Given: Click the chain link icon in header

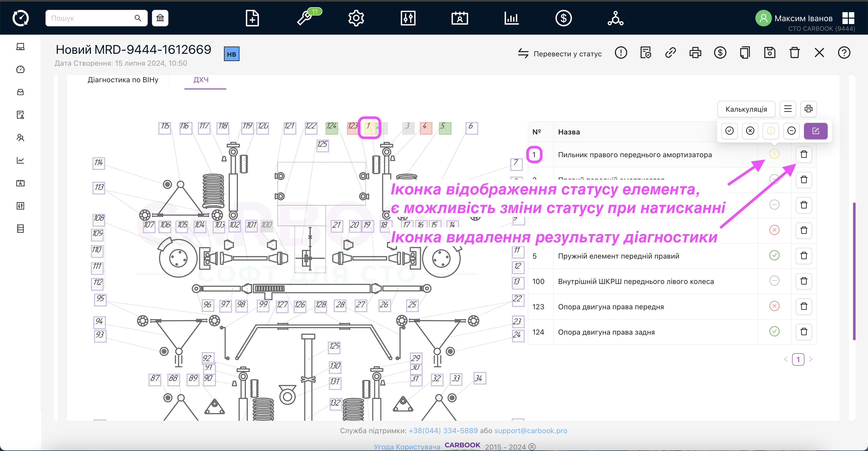Looking at the screenshot, I should (671, 52).
